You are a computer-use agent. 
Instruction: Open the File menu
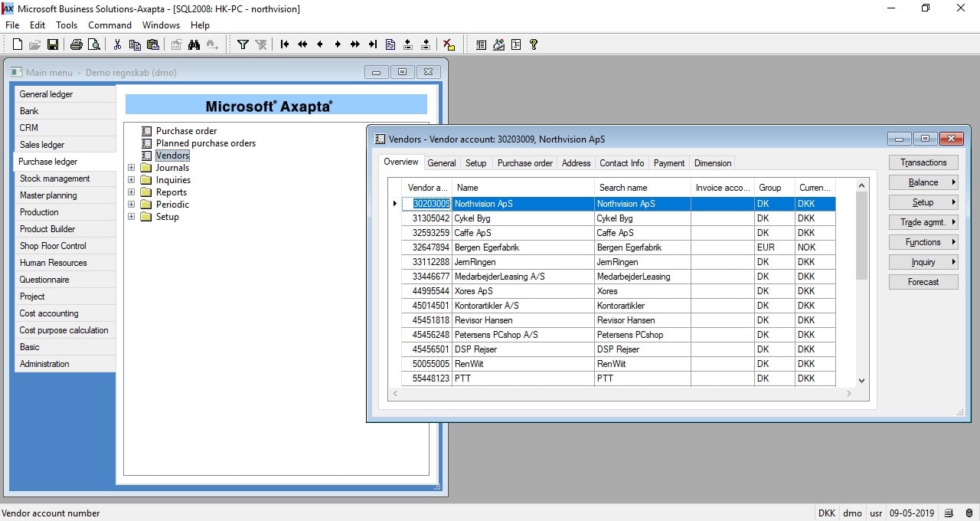click(12, 25)
